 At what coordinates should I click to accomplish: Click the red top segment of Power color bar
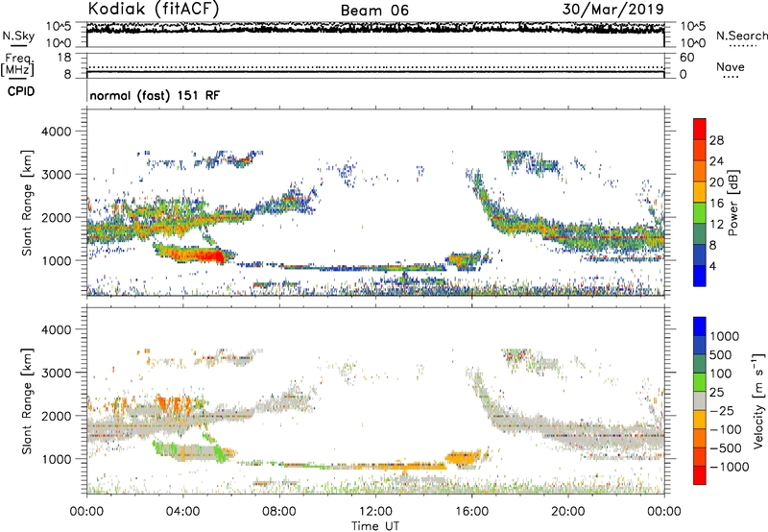(700, 129)
